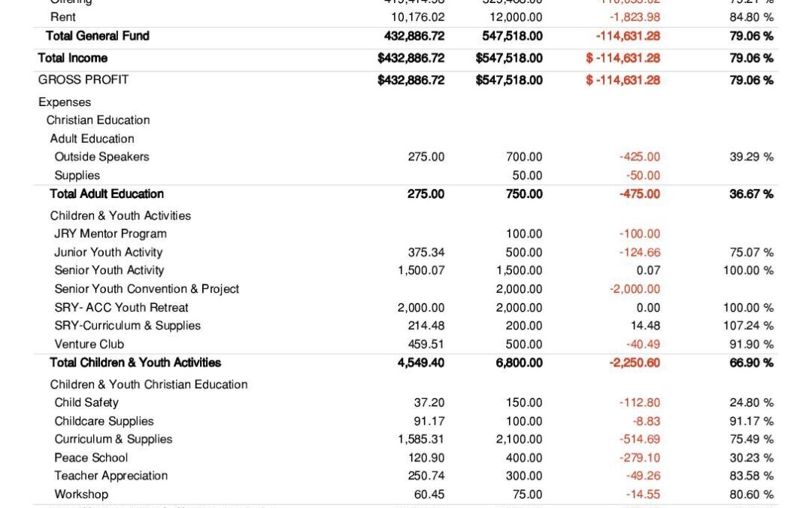Select the 'Venture Club' row label
Viewport: 812px width, 508px height.
pos(89,345)
